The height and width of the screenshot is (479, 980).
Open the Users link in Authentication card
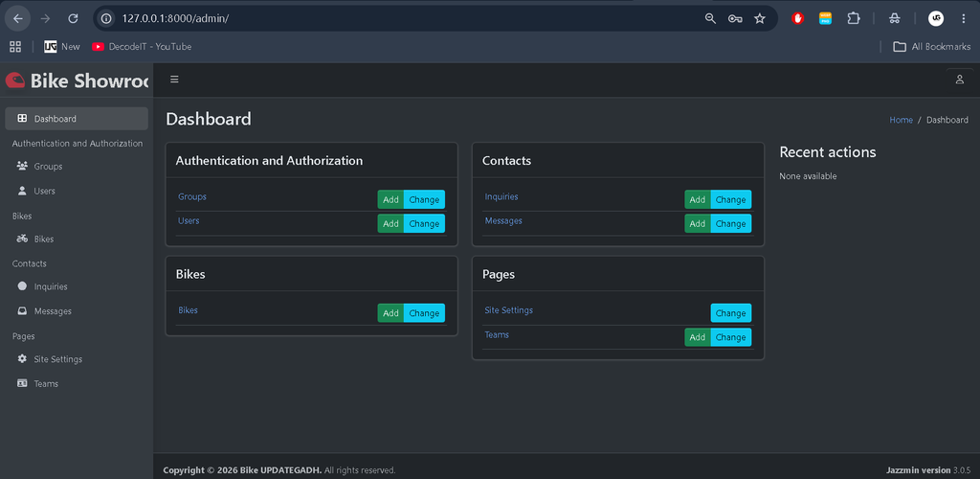pos(189,220)
